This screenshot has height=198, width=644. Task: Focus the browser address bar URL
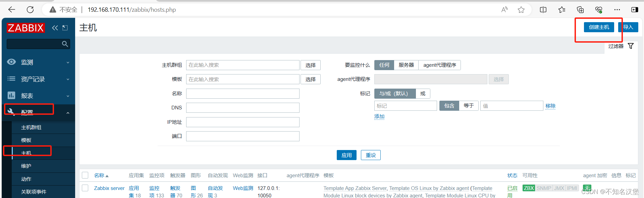point(132,10)
